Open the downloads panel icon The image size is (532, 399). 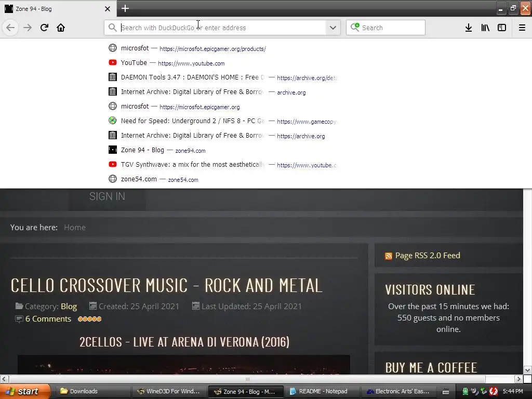469,28
